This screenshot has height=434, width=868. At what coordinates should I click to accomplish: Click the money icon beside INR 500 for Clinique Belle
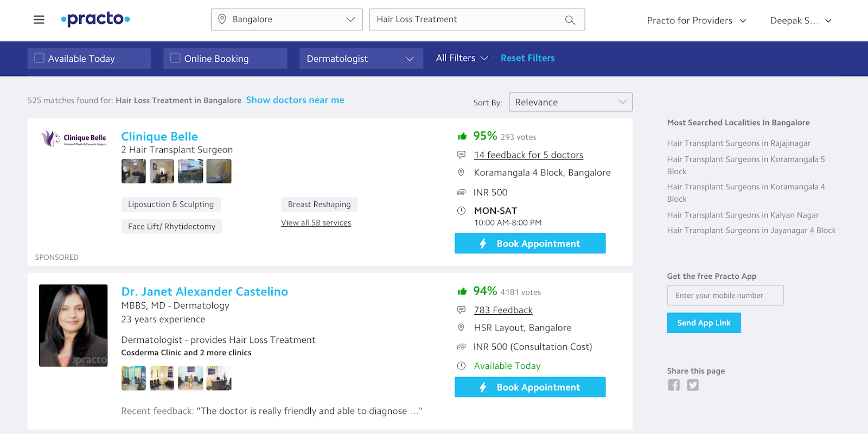461,193
